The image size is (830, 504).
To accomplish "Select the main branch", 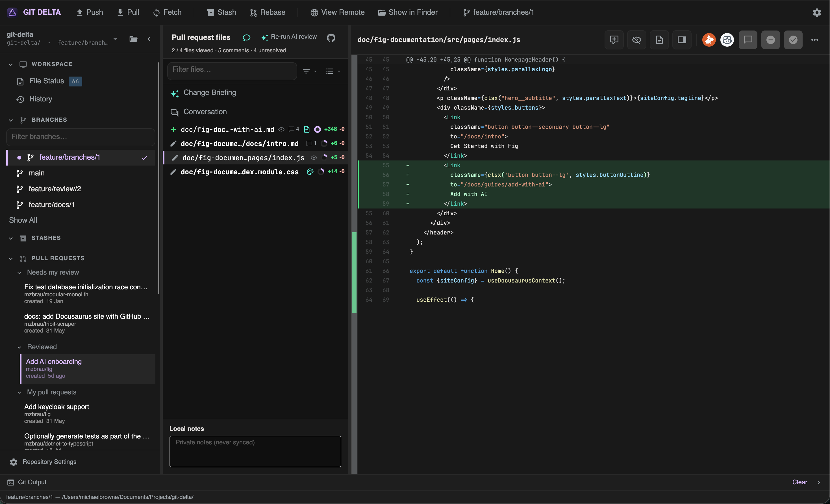I will point(81,173).
